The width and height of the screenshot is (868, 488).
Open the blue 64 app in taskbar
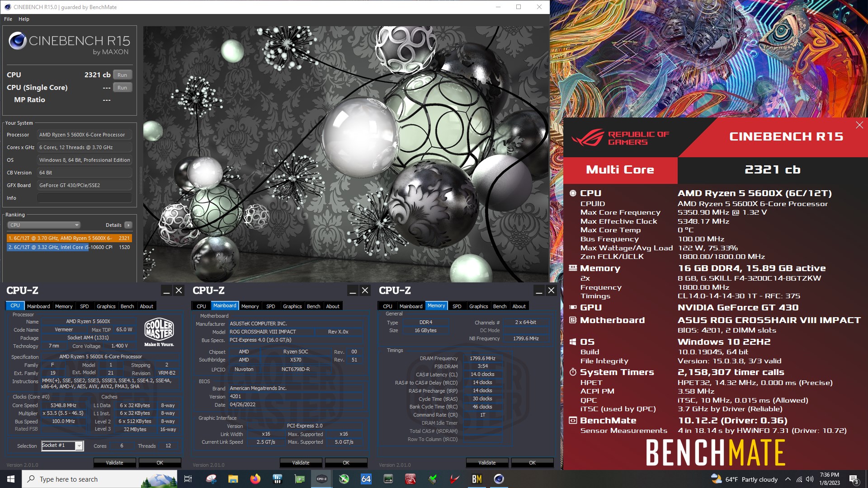point(366,479)
